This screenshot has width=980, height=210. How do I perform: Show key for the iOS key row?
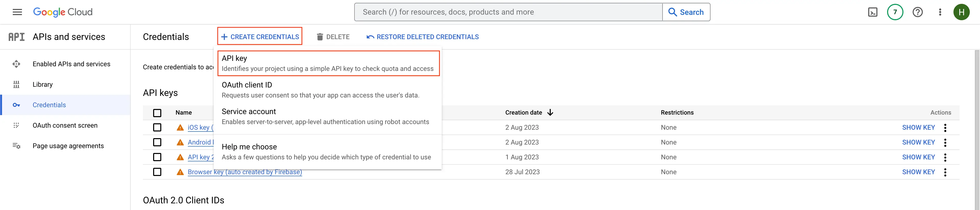click(918, 128)
